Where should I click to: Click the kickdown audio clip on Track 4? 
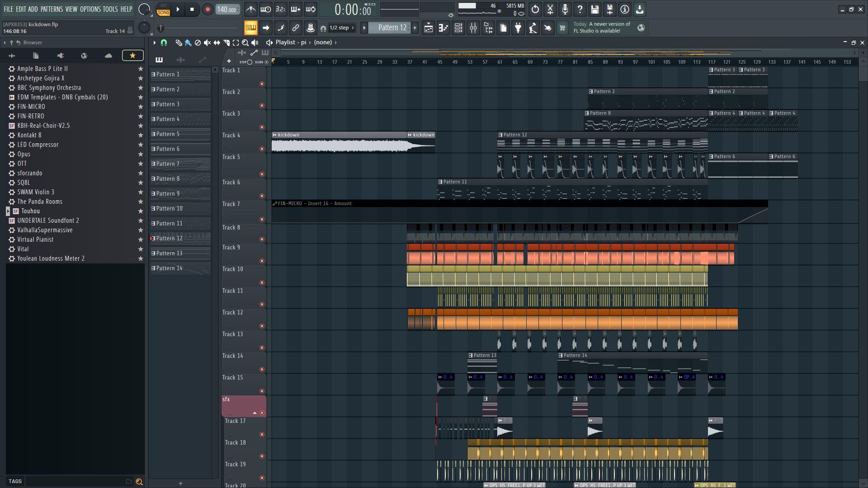(339, 142)
